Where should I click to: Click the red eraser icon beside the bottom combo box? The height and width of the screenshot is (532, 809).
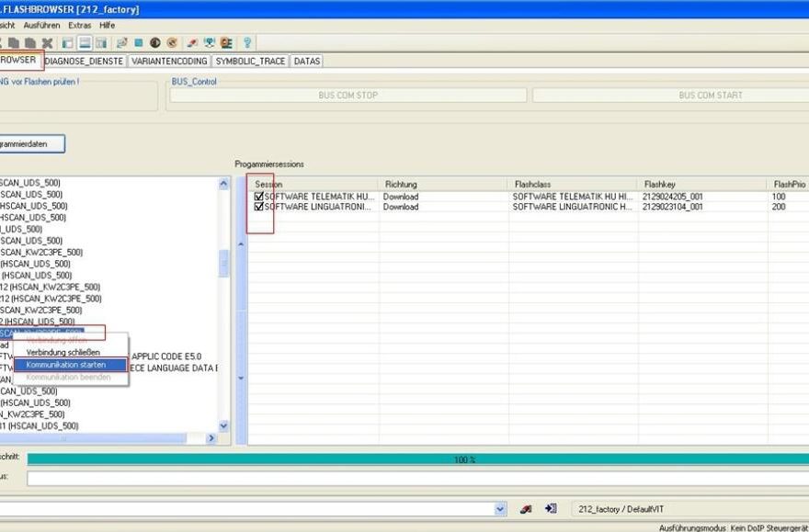pos(526,509)
